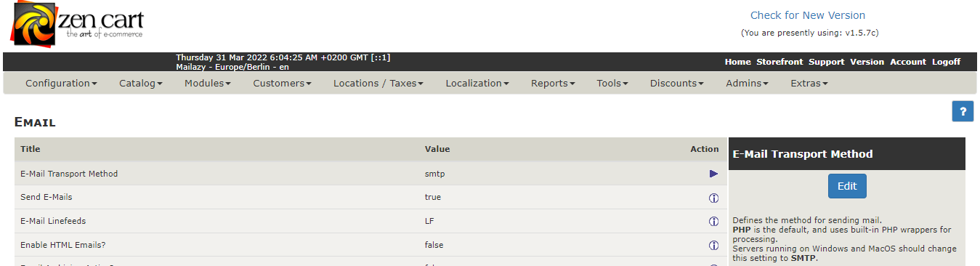Click the Value column header
980x266 pixels.
[437, 149]
